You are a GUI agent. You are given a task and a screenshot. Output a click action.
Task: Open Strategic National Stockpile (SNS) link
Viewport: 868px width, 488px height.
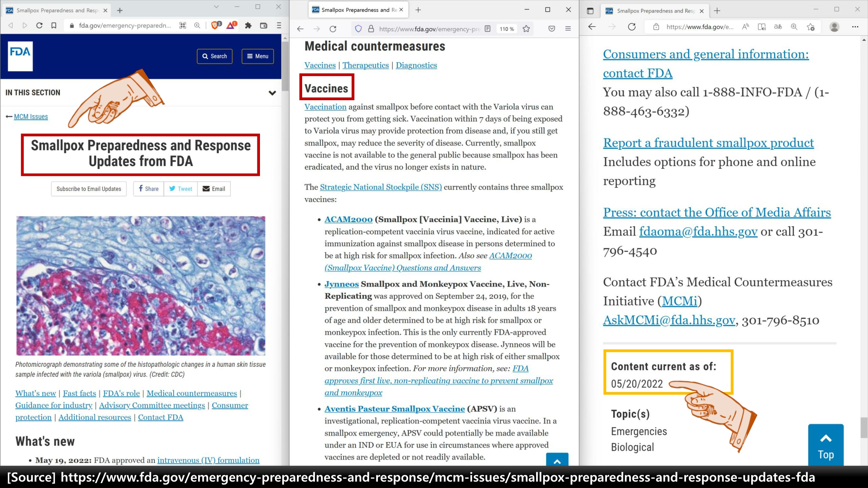coord(381,187)
